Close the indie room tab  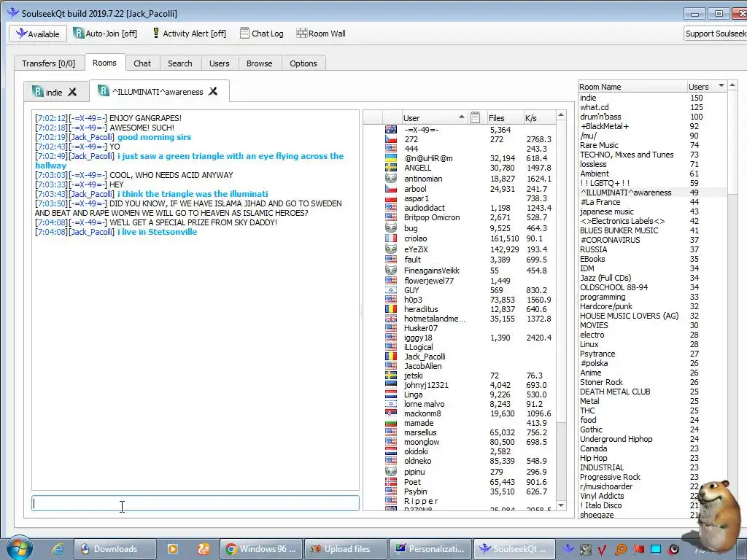pos(72,92)
